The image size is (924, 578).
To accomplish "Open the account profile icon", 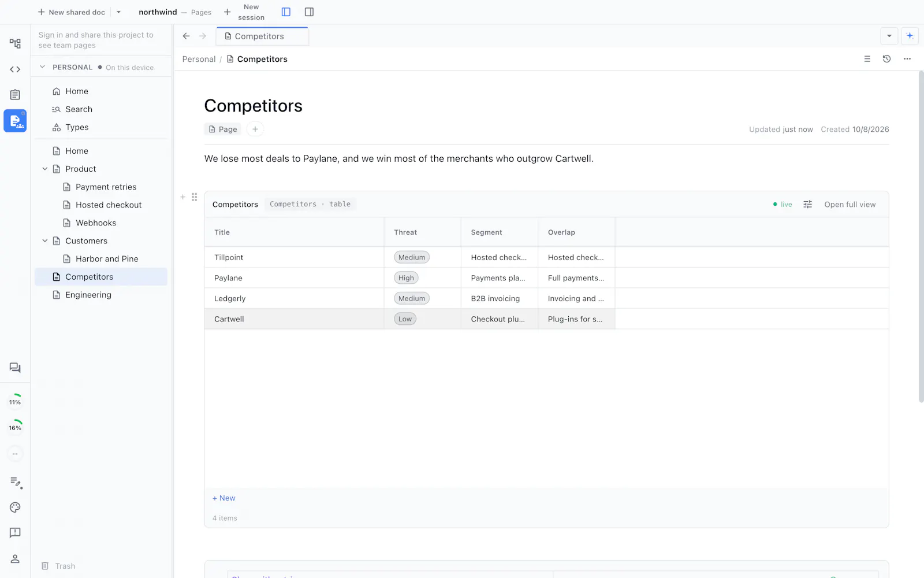I will [15, 558].
